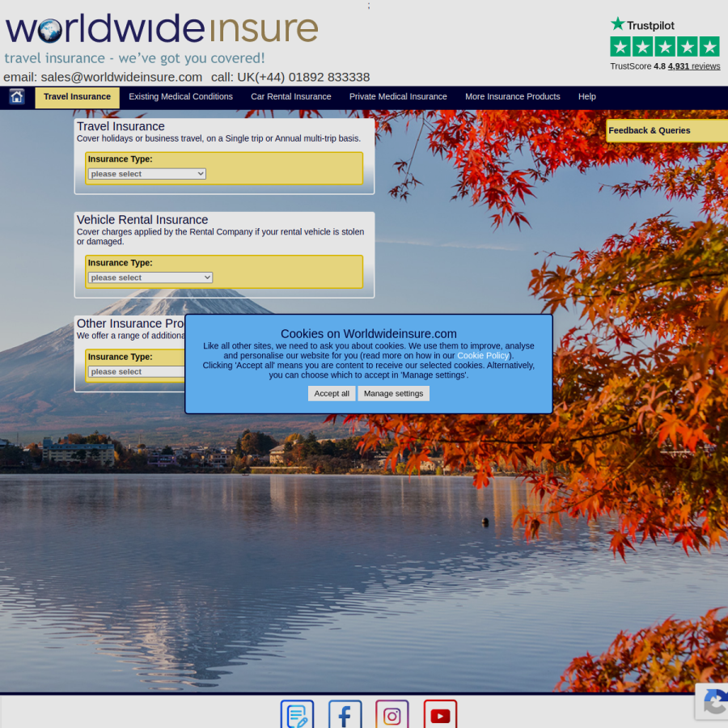
Task: Click the UK phone number
Action: pos(303,77)
